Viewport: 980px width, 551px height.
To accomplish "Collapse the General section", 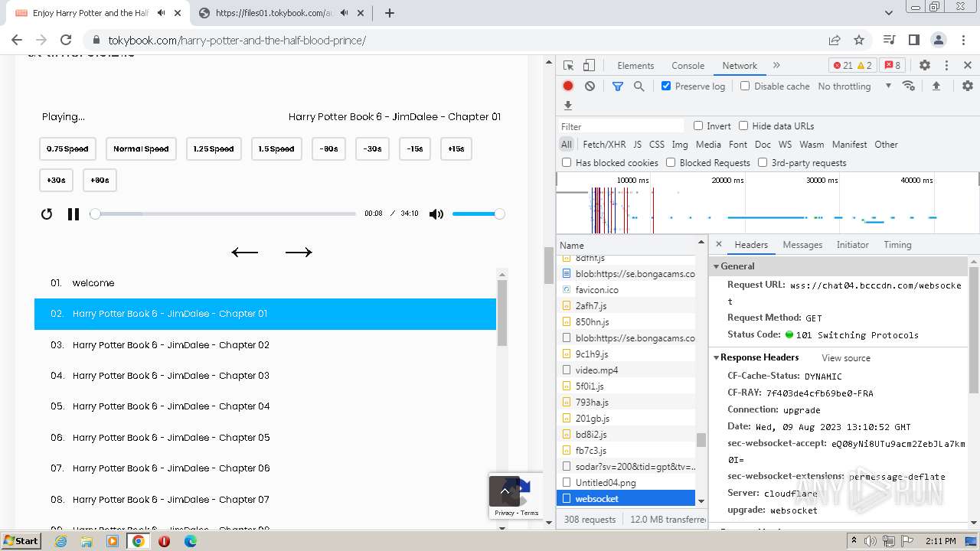I will tap(717, 266).
